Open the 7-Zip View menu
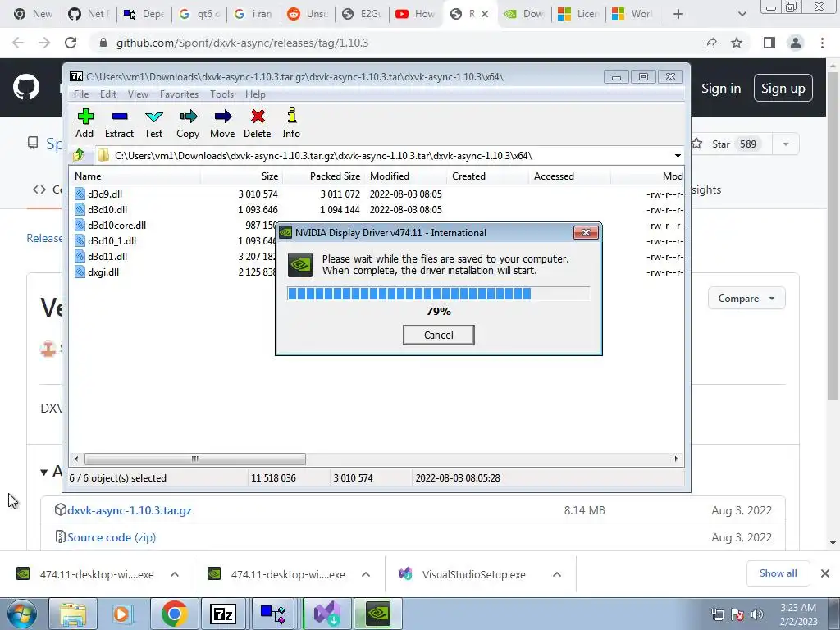This screenshot has height=630, width=840. [x=138, y=94]
